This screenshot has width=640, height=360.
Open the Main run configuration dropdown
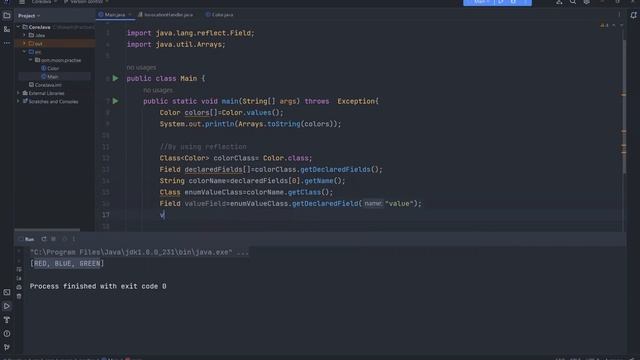coord(481,2)
